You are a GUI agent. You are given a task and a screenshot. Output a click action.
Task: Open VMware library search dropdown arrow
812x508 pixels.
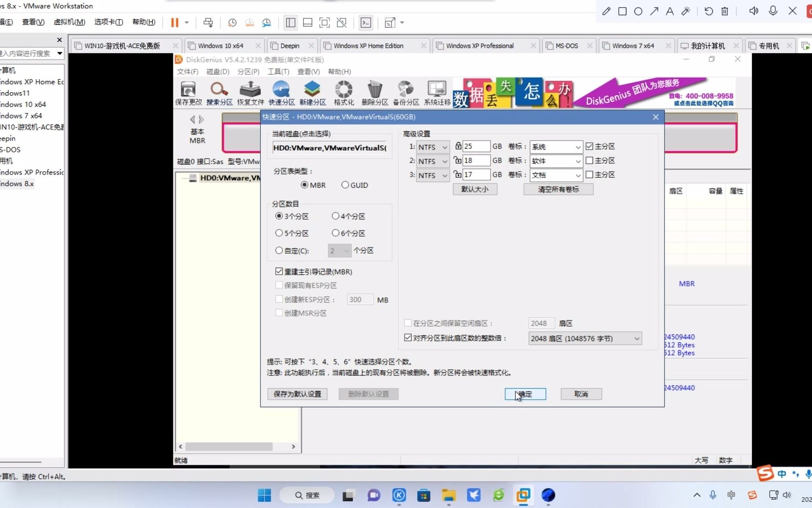click(x=60, y=53)
